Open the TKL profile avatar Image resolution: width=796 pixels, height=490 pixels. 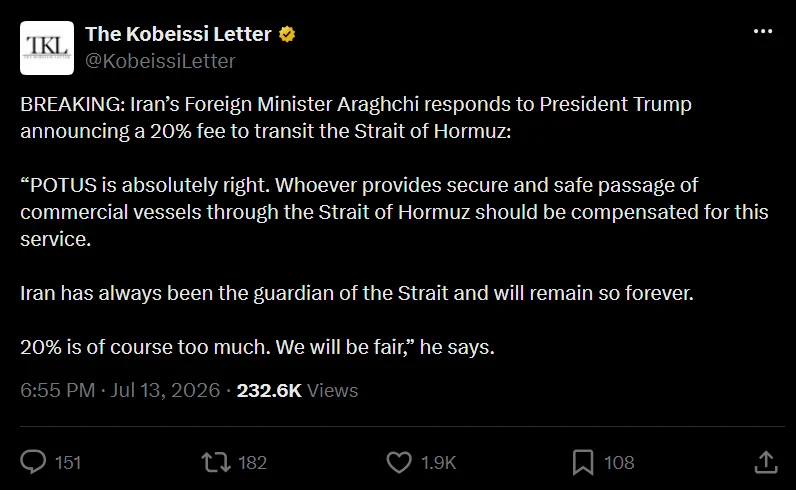(47, 48)
